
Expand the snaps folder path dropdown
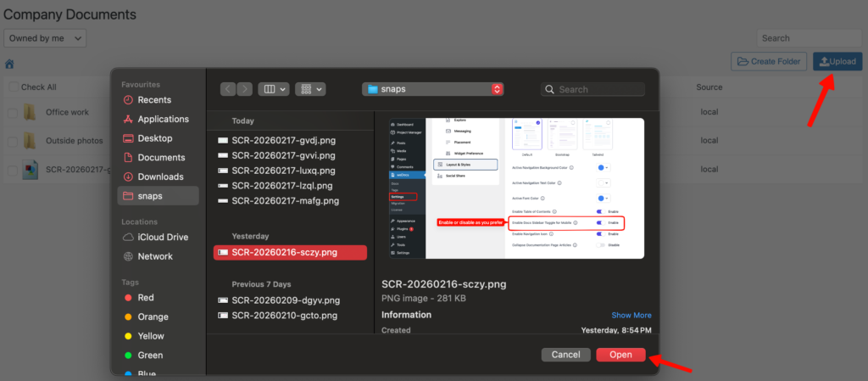(x=497, y=89)
